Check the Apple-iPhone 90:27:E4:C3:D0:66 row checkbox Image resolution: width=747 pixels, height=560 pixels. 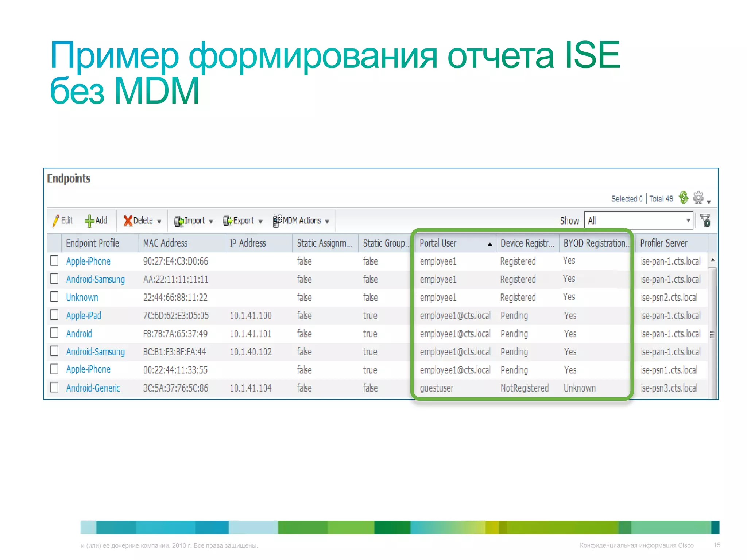54,260
